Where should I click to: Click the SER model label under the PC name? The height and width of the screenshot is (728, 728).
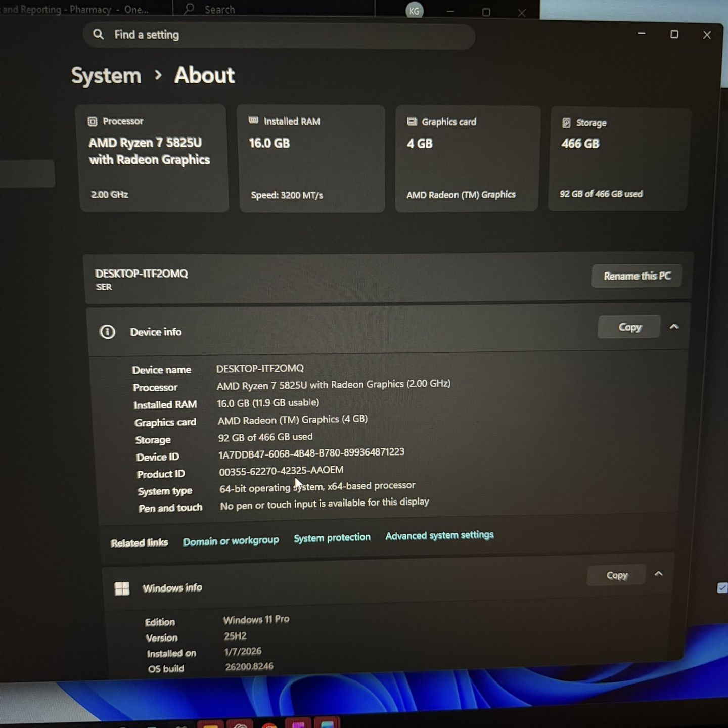point(104,287)
